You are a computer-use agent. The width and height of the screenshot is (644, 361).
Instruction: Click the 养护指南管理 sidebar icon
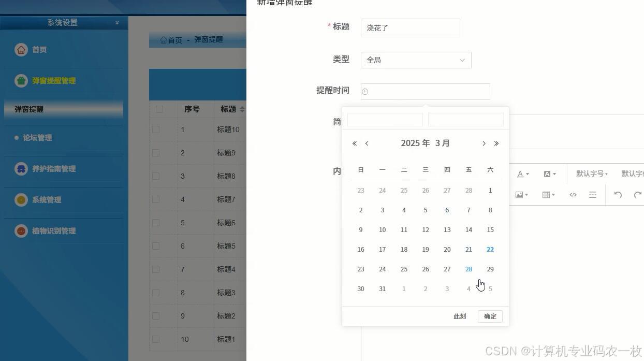point(21,169)
